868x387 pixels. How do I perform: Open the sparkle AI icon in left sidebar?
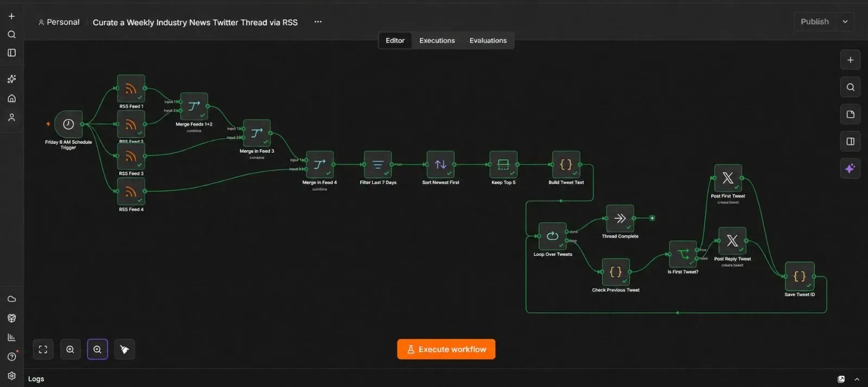[11, 79]
